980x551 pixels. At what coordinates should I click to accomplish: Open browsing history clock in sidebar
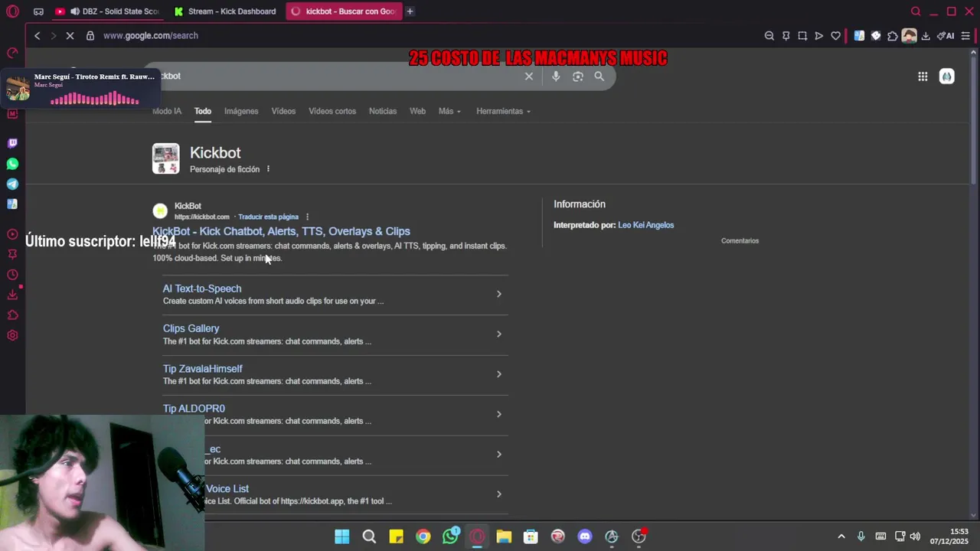[x=12, y=275]
